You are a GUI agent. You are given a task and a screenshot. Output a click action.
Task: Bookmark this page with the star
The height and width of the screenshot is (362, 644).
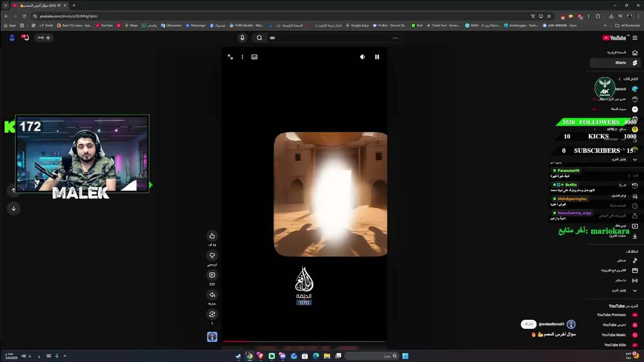(x=549, y=16)
